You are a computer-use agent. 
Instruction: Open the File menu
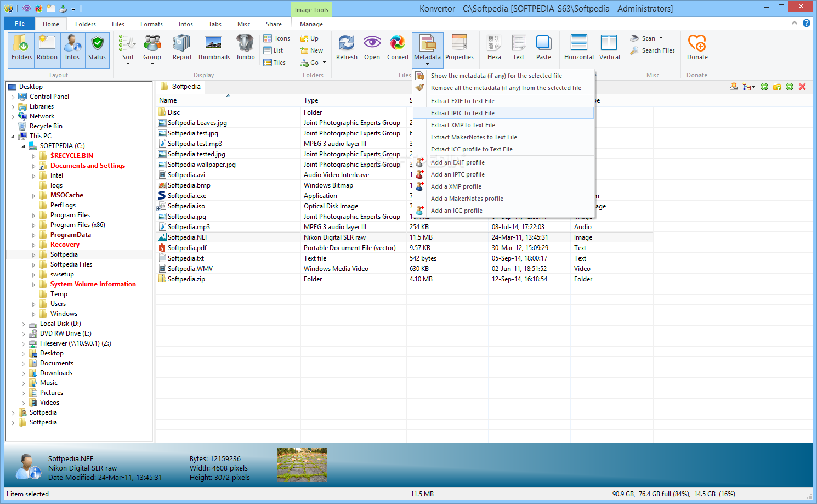20,24
